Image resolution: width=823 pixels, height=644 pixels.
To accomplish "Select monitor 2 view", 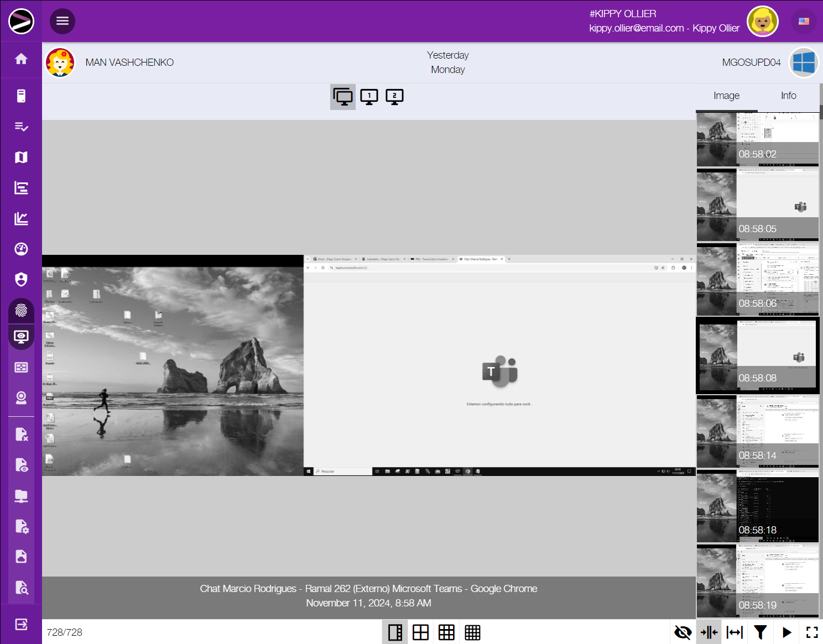I will (x=394, y=97).
